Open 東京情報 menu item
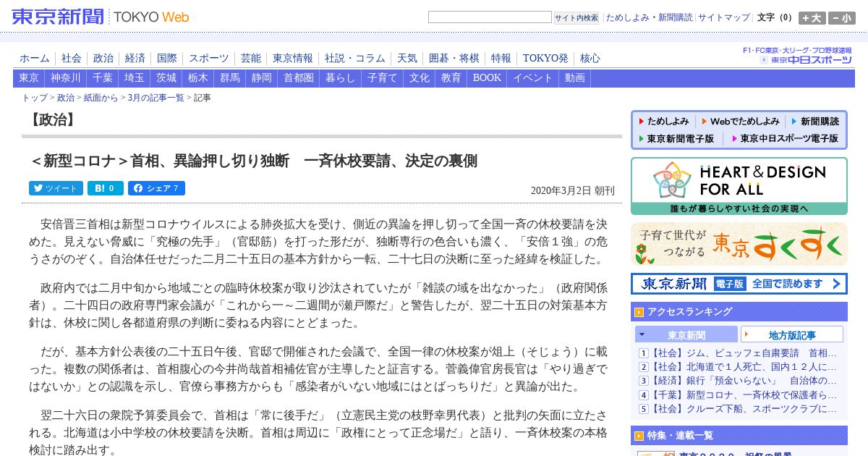The image size is (868, 456). tap(293, 58)
